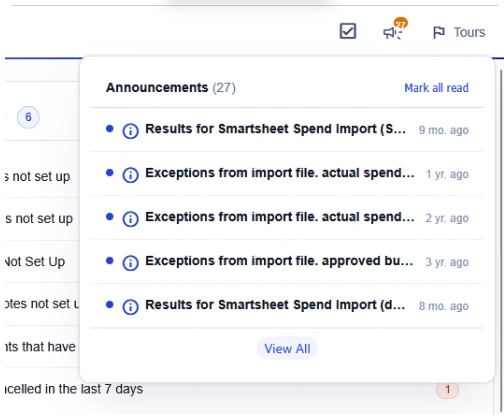Click info icon on approved bu... announcement
The width and height of the screenshot is (504, 419).
[x=130, y=263]
